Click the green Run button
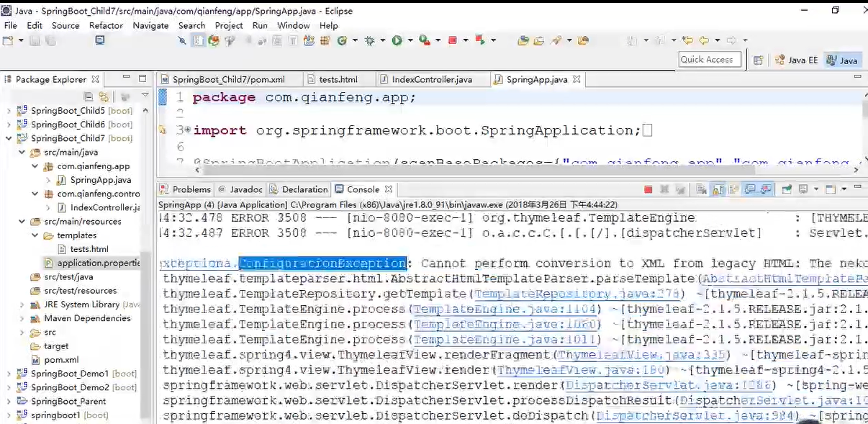 (397, 40)
